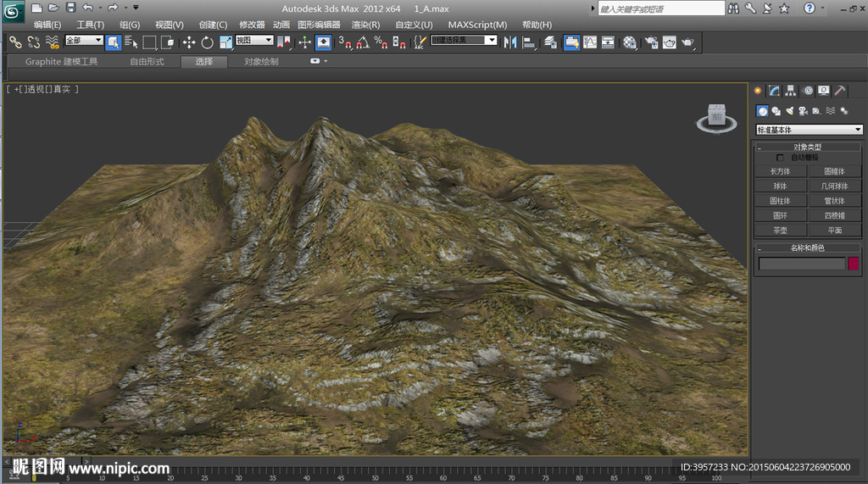Switch to the 对象绘制 ribbon tab

[x=261, y=62]
